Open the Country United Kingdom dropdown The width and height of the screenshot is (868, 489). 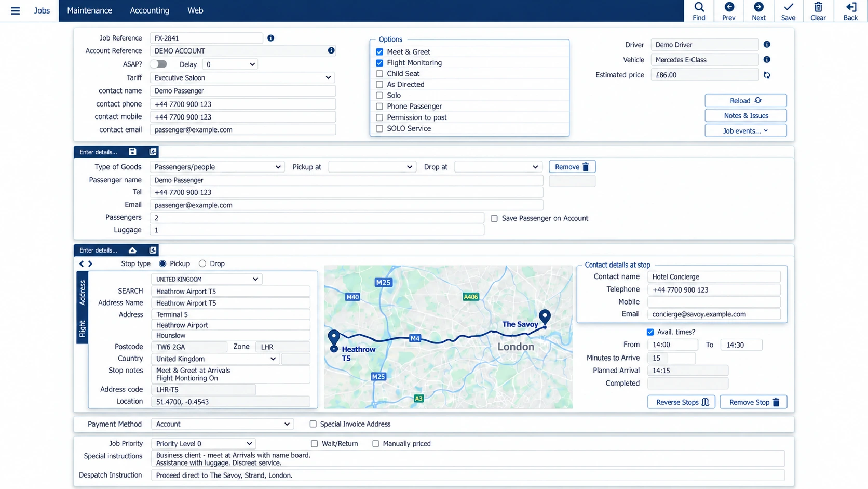(215, 359)
